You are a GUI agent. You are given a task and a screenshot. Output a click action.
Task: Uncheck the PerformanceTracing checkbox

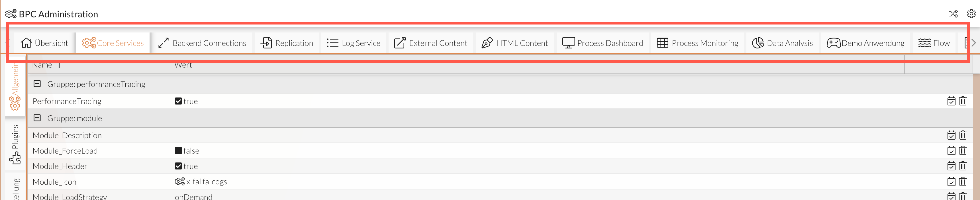pyautogui.click(x=178, y=101)
